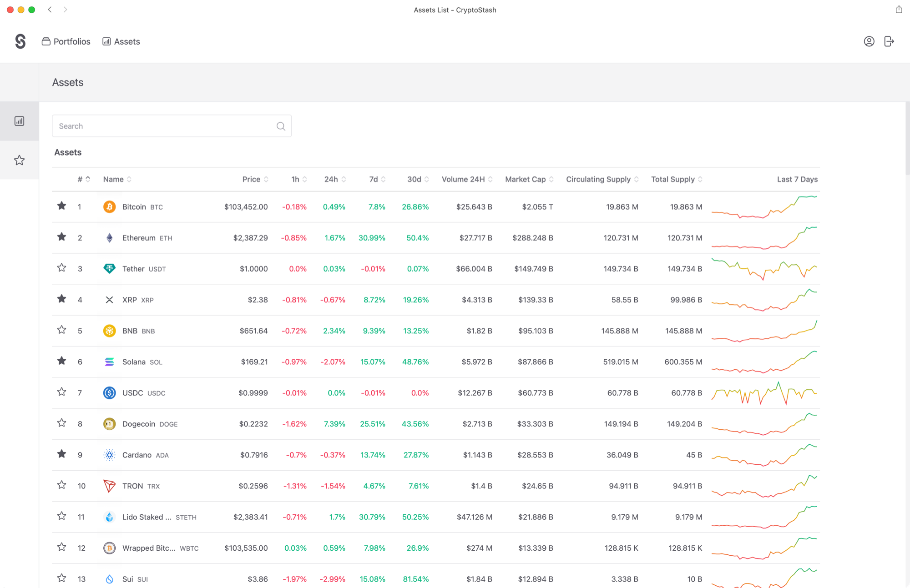Image resolution: width=910 pixels, height=588 pixels.
Task: Click the Dogecoin coin logo
Action: pyautogui.click(x=109, y=424)
